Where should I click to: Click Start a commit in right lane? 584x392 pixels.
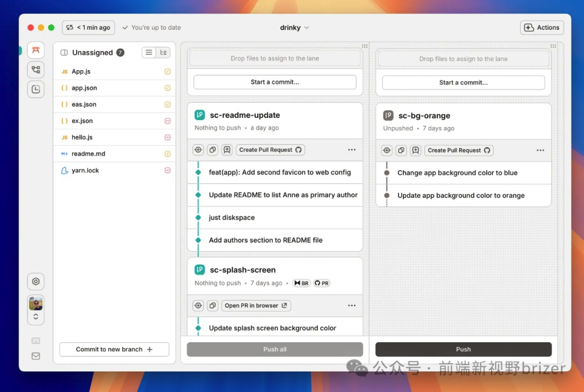pos(463,83)
